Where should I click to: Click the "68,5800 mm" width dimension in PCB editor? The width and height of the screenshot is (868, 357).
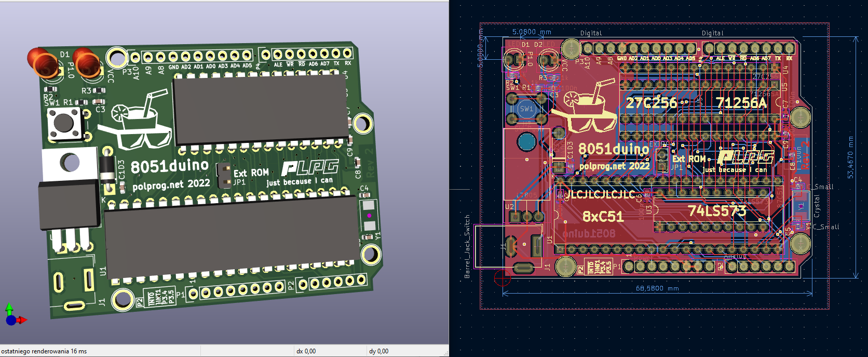click(657, 288)
